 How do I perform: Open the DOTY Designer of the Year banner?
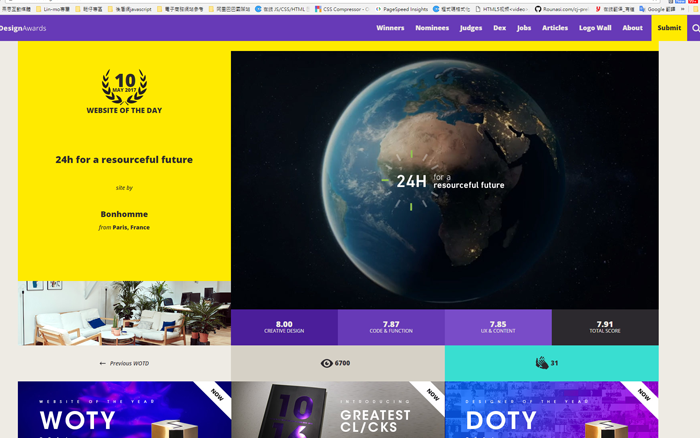[551, 411]
